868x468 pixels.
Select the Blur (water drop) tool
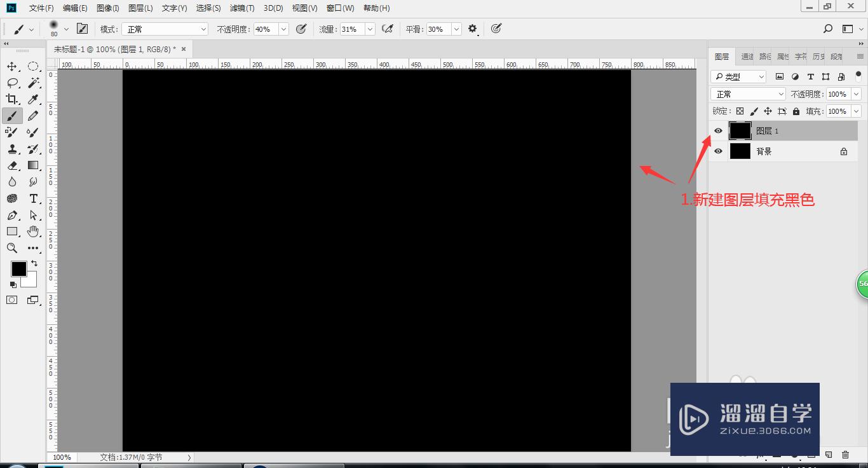(x=12, y=182)
